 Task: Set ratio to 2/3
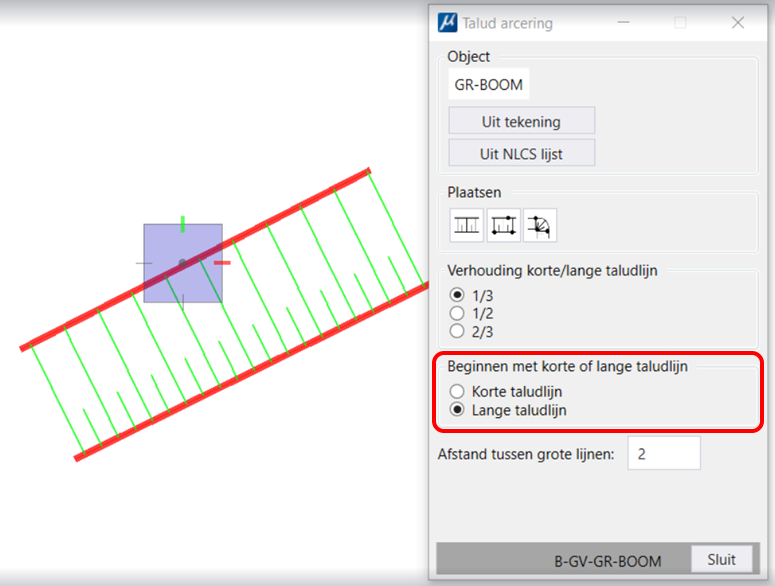471,331
